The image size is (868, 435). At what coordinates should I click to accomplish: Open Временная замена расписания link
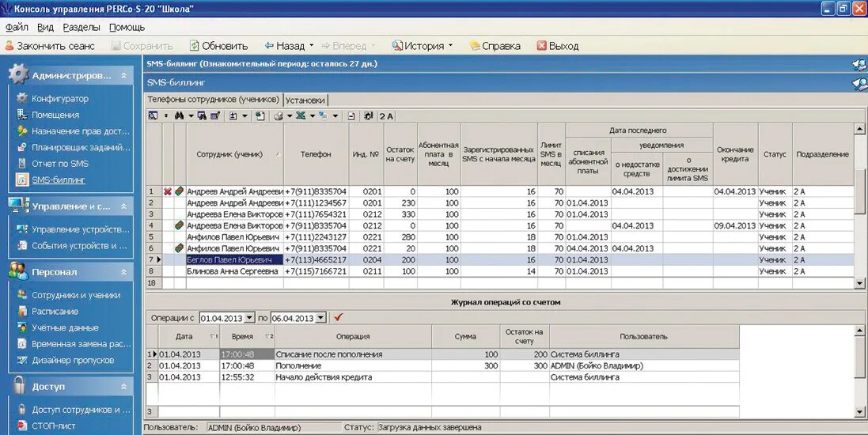81,344
